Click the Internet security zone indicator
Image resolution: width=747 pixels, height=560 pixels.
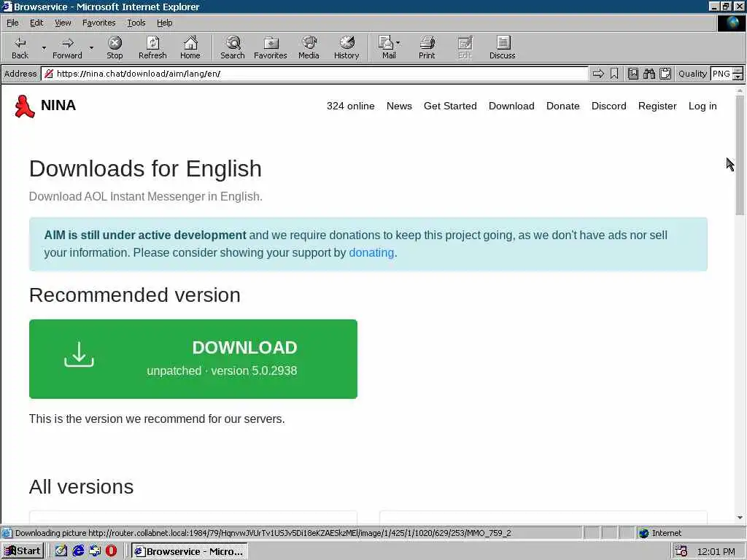tap(659, 533)
